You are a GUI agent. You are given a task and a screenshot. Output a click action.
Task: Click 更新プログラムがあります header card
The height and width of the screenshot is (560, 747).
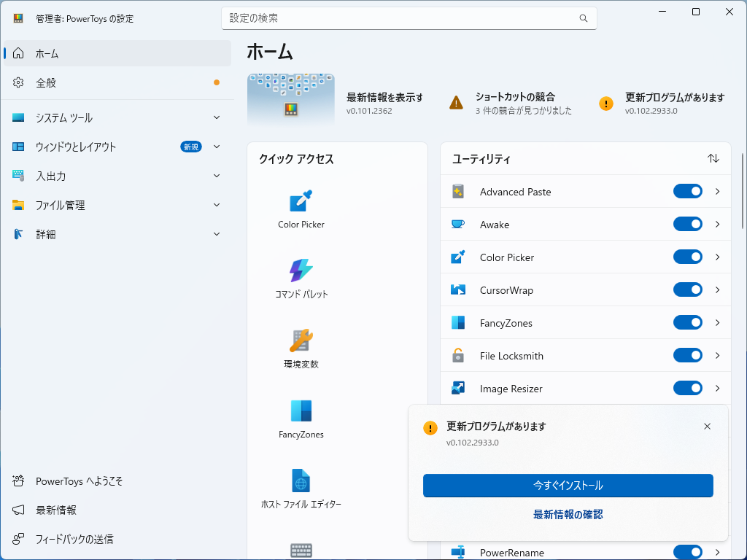tap(662, 104)
